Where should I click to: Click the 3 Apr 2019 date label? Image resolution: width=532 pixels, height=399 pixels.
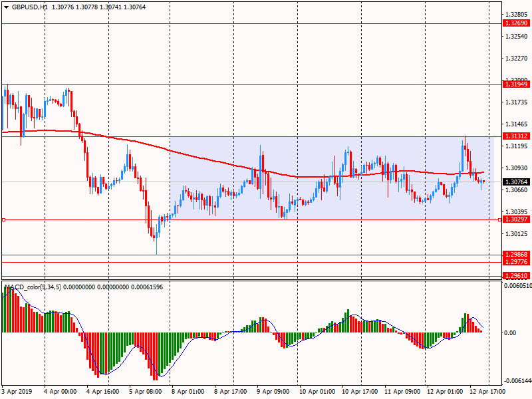[17, 392]
